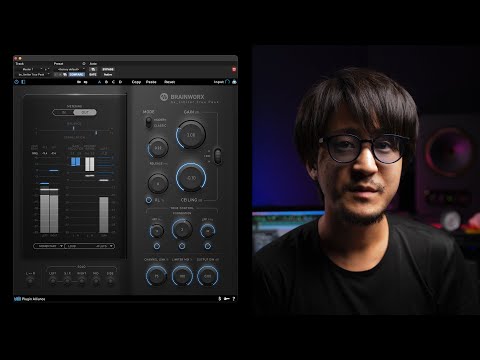This screenshot has width=480, height=360.
Task: Open the Momentary meter mode dropdown
Action: [48, 246]
